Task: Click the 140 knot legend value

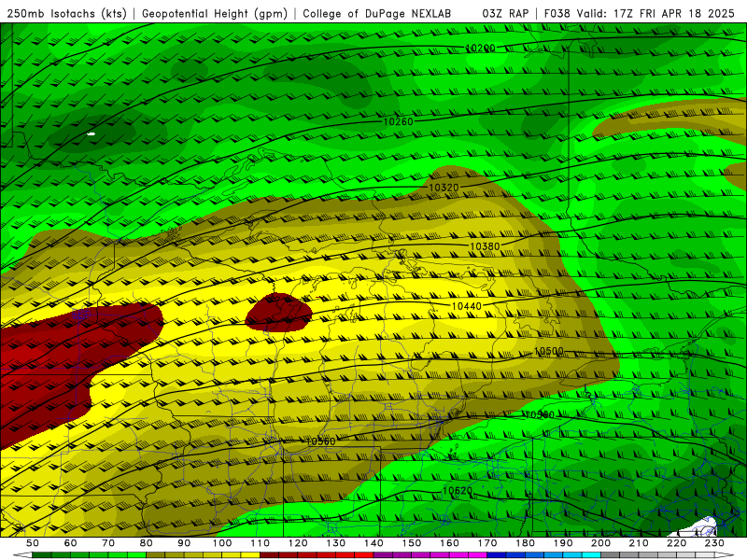Action: coord(373,543)
